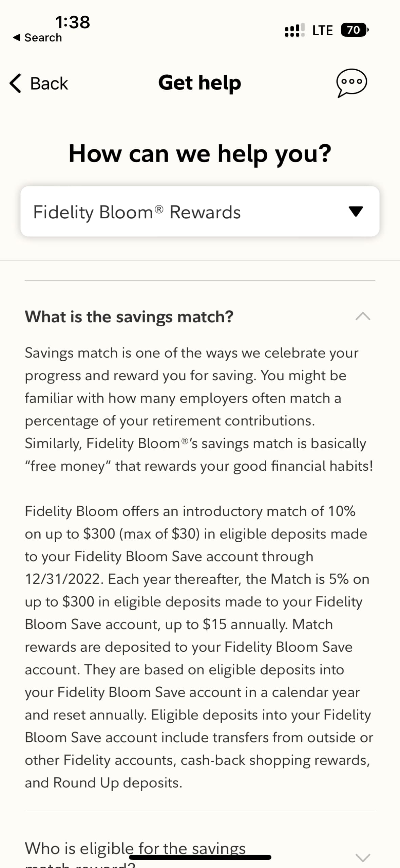This screenshot has height=868, width=400.
Task: Return to Search app via status bar
Action: tap(43, 37)
